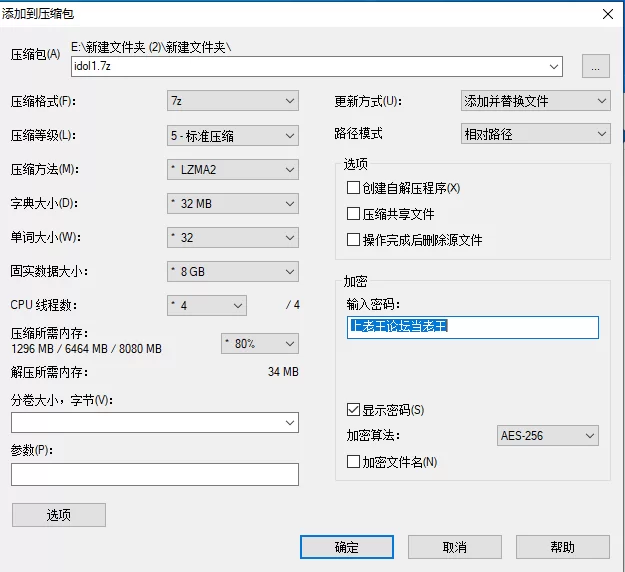The width and height of the screenshot is (625, 572).
Task: Click the 输入密码 text field
Action: [472, 327]
